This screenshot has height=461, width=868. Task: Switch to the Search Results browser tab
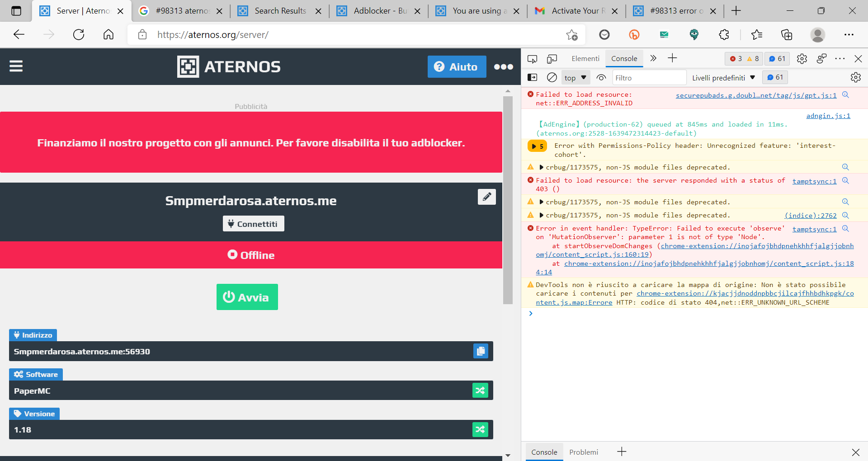point(279,11)
